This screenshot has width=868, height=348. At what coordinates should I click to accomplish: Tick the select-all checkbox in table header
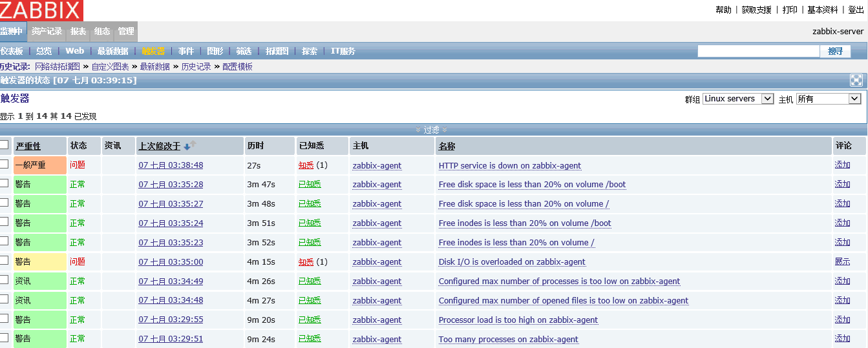[5, 145]
